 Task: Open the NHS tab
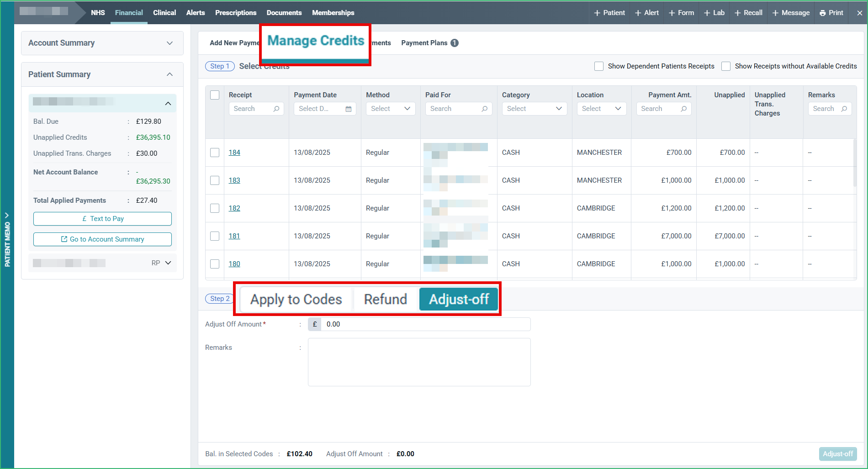tap(98, 13)
